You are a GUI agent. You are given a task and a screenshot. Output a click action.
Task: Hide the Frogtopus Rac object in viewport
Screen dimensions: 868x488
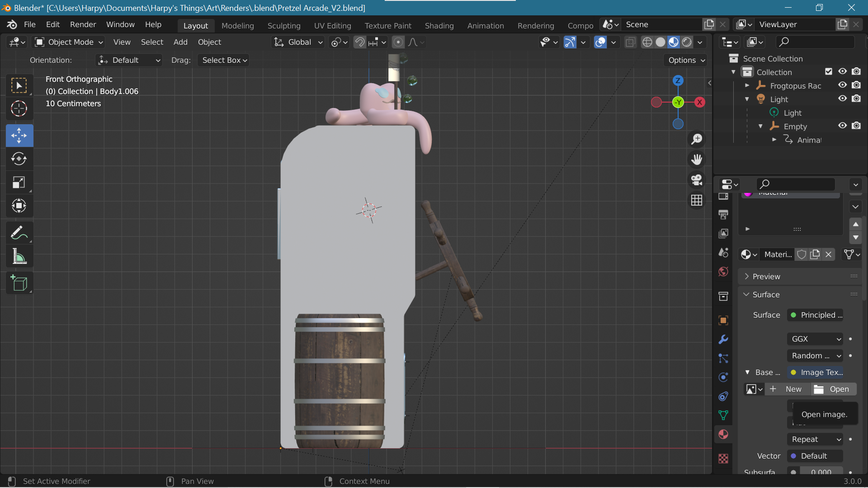842,85
